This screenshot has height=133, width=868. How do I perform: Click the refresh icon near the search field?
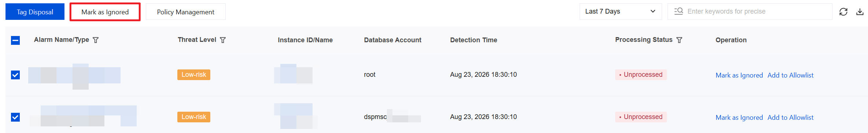[x=843, y=12]
